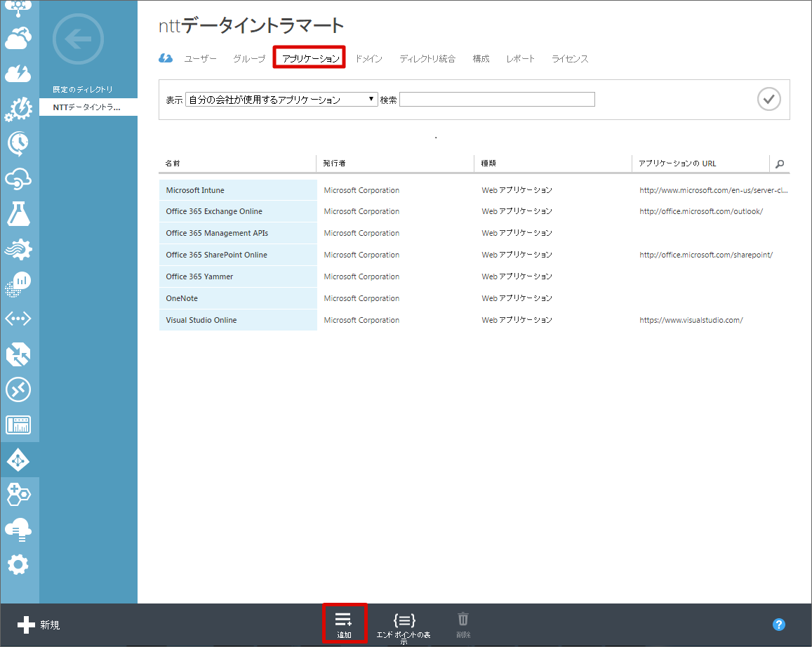
Task: Click the 新規 (new) button
Action: [39, 625]
